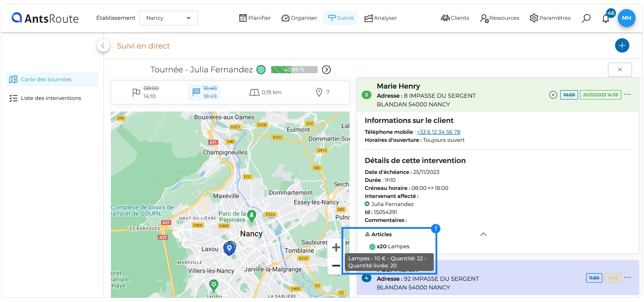The image size is (644, 302).
Task: Open the Analyser menu
Action: point(381,18)
